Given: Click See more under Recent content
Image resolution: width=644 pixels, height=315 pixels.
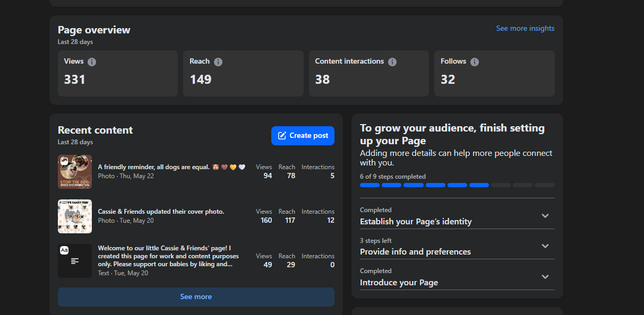Looking at the screenshot, I should [x=196, y=297].
